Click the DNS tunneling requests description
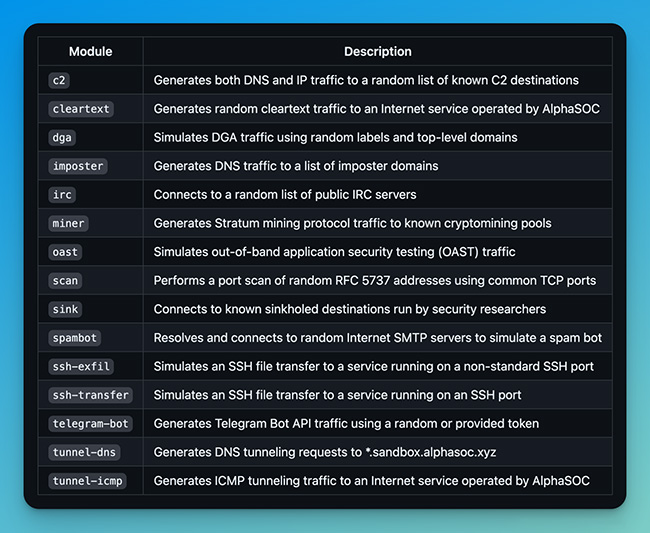The image size is (650, 533). [x=325, y=453]
